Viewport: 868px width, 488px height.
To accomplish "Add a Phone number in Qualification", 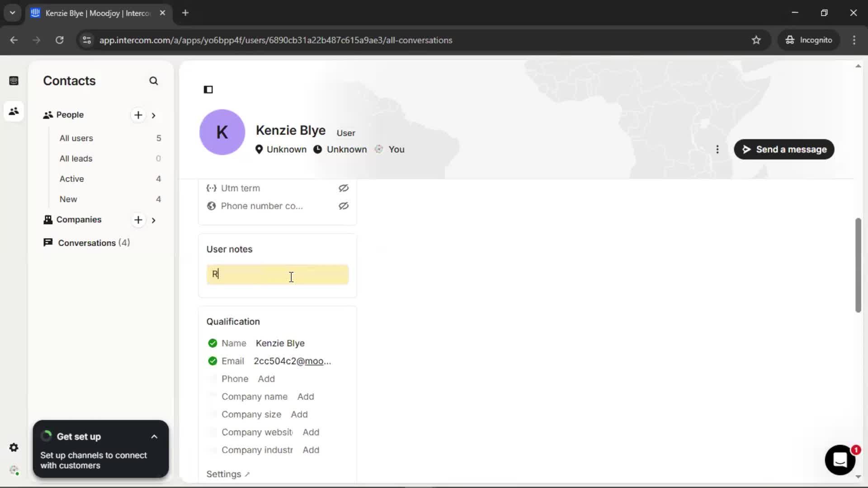I will tap(266, 379).
